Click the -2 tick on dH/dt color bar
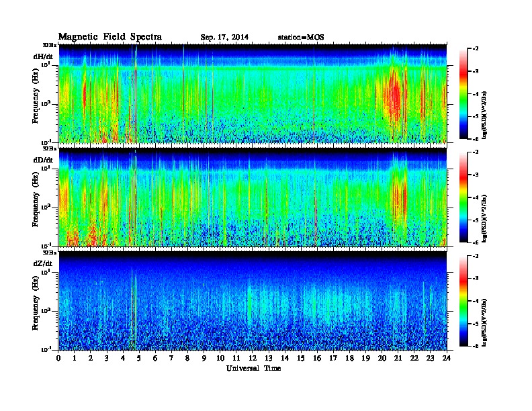Image resolution: width=532 pixels, height=411 pixels. (476, 49)
